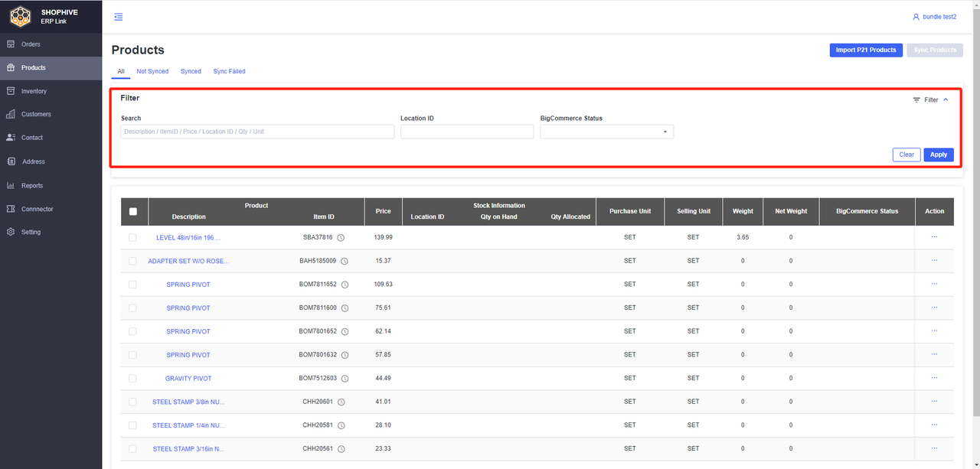The width and height of the screenshot is (980, 469).
Task: Switch to the Not Synced tab
Action: coord(152,71)
